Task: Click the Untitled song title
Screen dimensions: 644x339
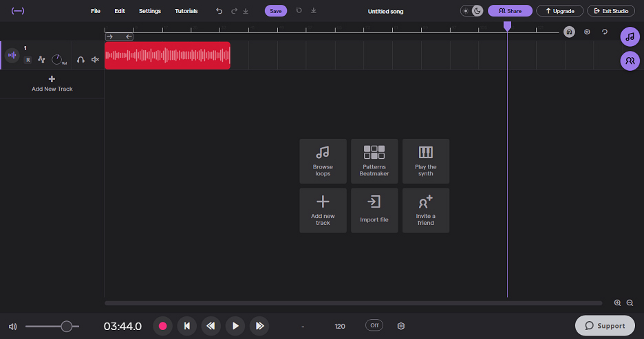Action: [385, 12]
